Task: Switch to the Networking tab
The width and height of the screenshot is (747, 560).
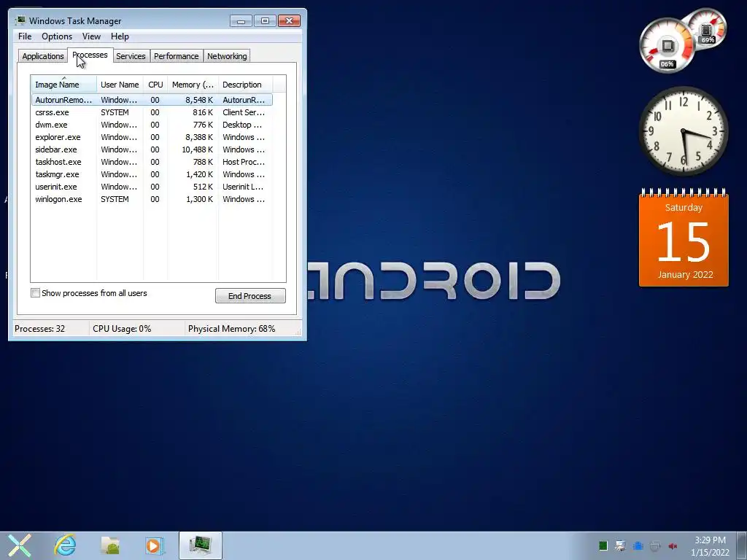Action: pos(227,56)
